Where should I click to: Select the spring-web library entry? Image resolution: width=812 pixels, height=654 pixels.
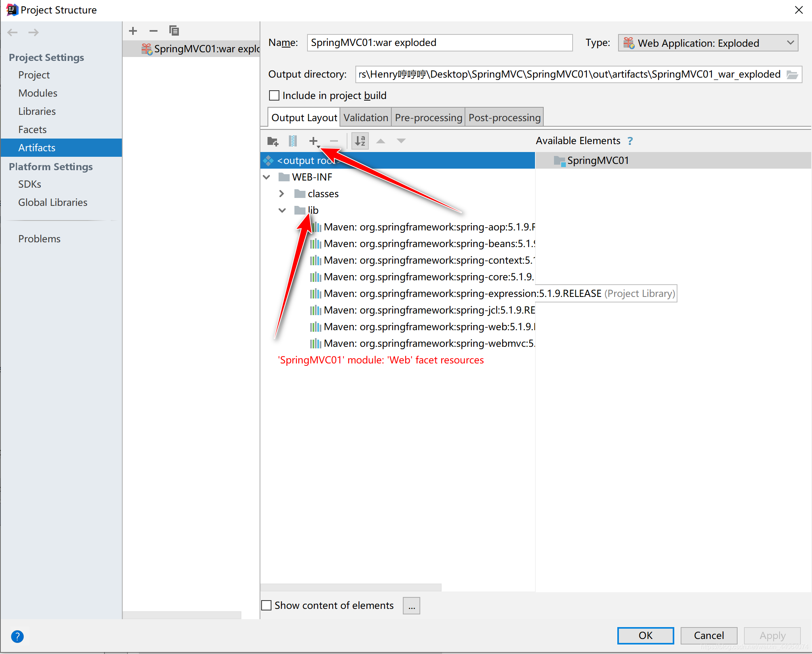coord(422,327)
